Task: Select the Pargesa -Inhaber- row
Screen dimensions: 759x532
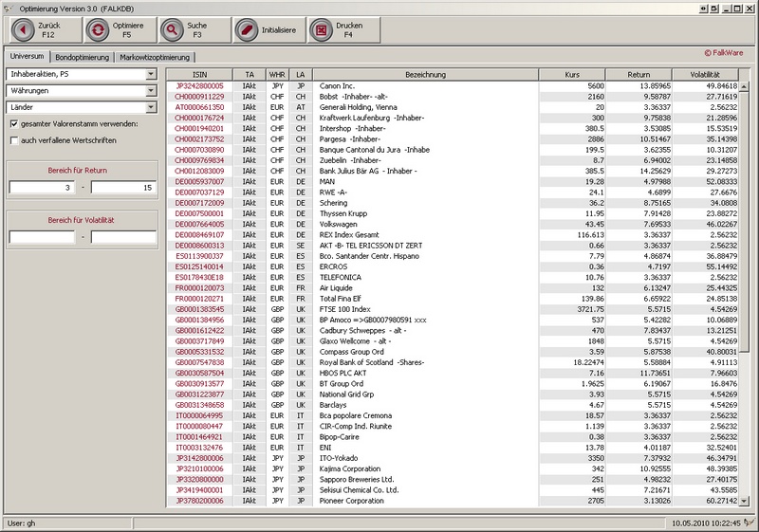Action: pyautogui.click(x=453, y=139)
